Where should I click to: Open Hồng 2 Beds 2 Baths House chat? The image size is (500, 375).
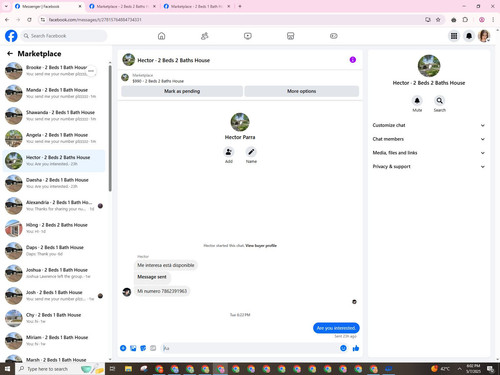54,228
